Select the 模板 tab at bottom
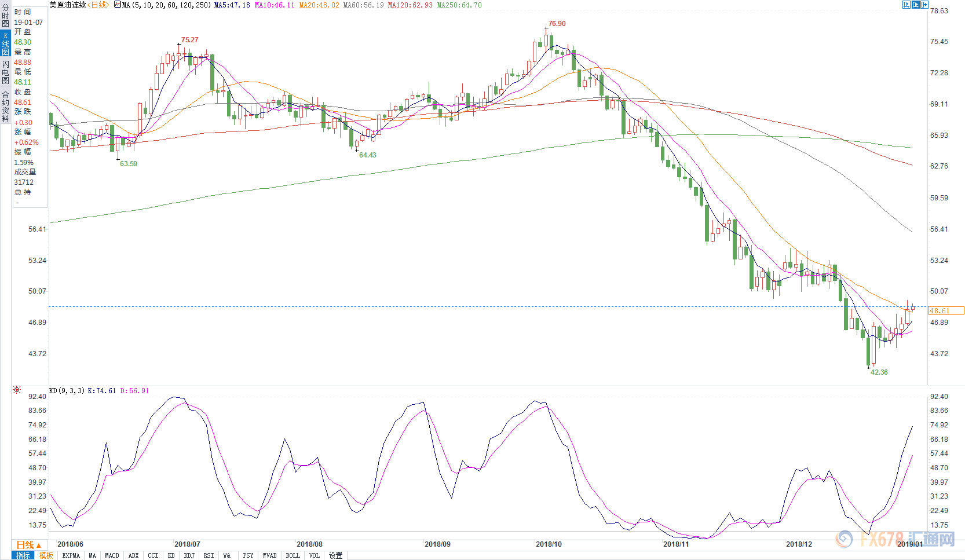The image size is (965, 560). coord(46,555)
